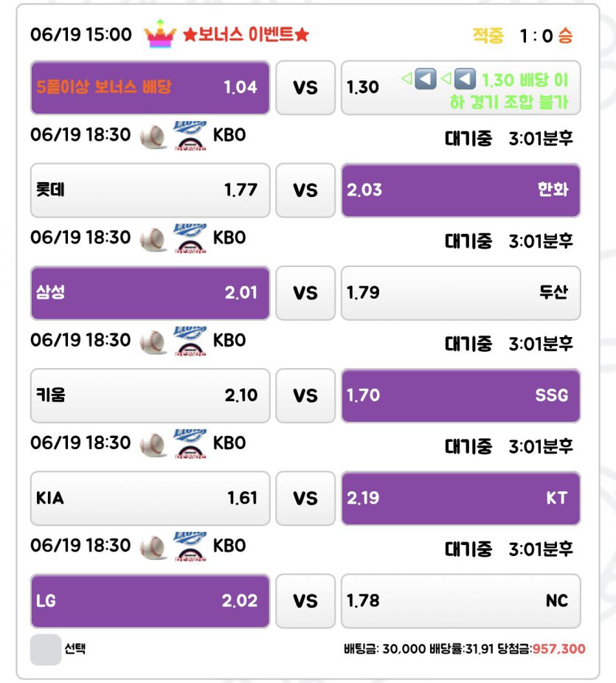
Task: Click the baseball icon above 롯데 match
Action: 153,136
